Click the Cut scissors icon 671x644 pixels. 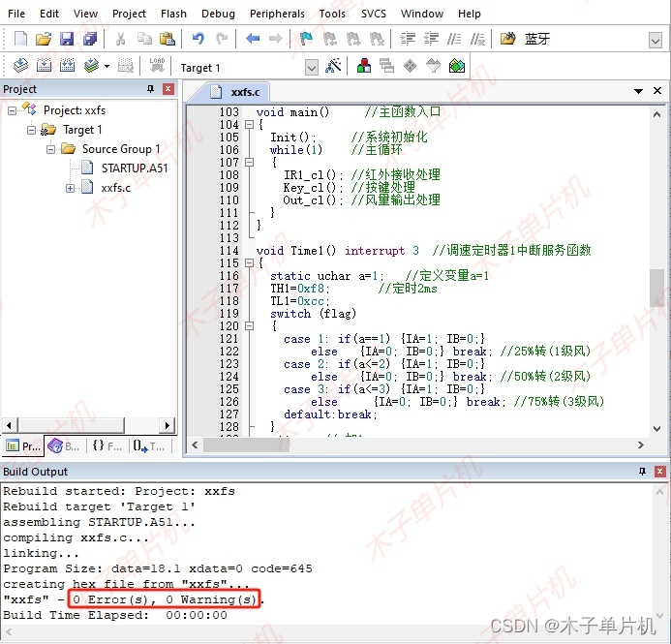tap(121, 39)
